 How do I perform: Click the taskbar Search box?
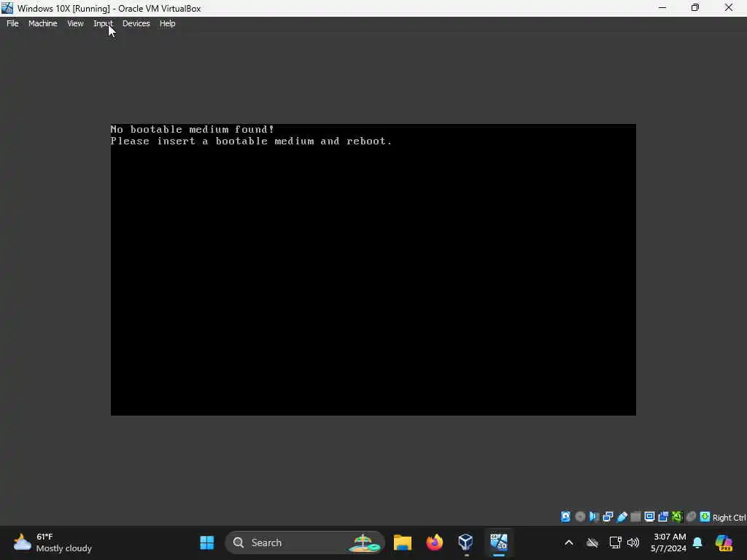[x=305, y=542]
